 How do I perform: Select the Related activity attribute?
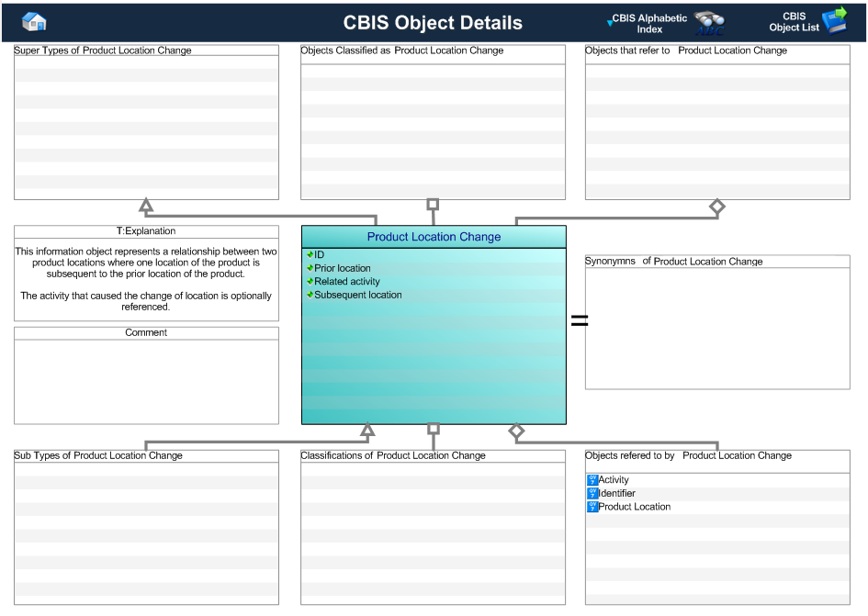point(347,281)
